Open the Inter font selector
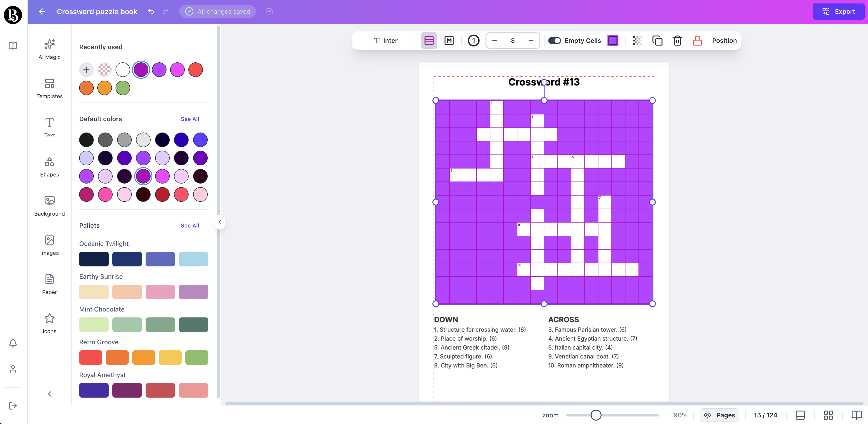Screen dimensions: 868x424 pos(385,41)
